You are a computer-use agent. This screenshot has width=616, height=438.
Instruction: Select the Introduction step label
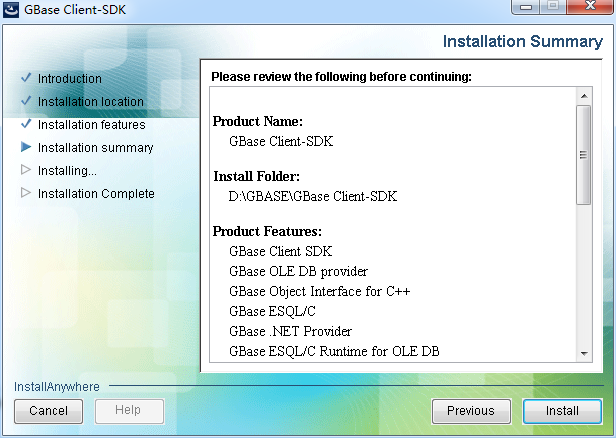point(70,78)
